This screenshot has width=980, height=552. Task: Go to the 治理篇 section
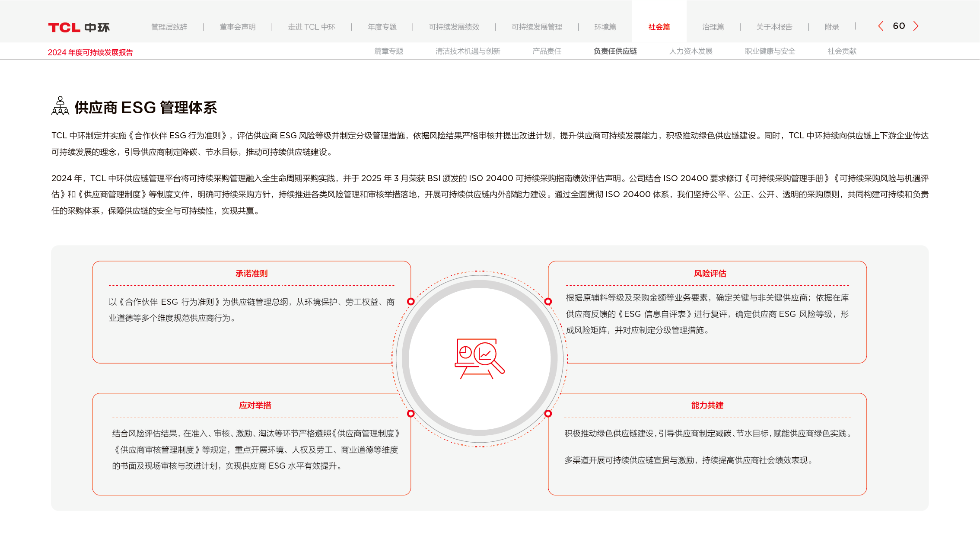coord(713,27)
